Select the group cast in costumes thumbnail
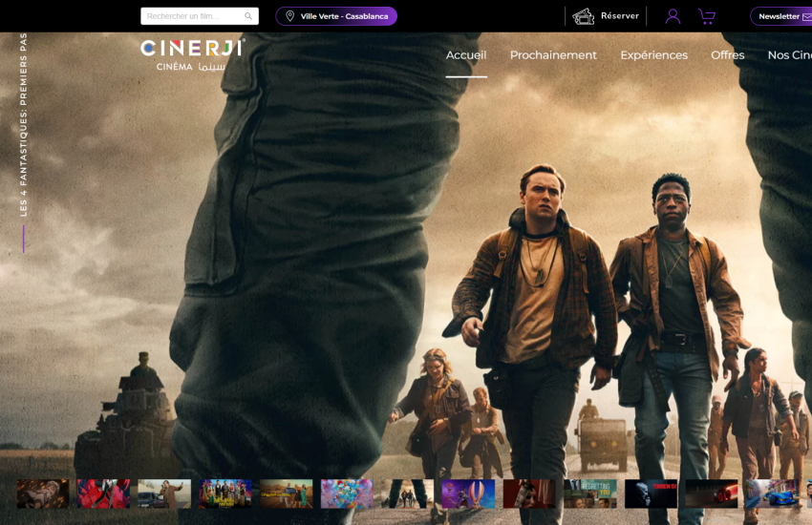This screenshot has width=812, height=525. (225, 493)
